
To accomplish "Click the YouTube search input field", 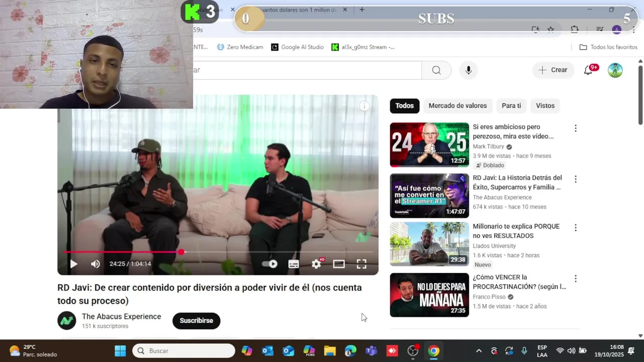I will coord(307,70).
